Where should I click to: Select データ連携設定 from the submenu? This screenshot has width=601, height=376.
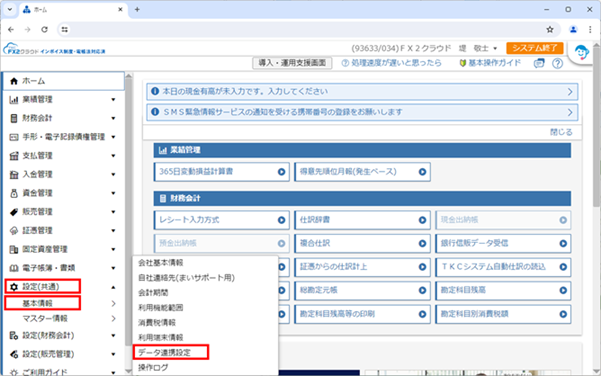pyautogui.click(x=164, y=353)
